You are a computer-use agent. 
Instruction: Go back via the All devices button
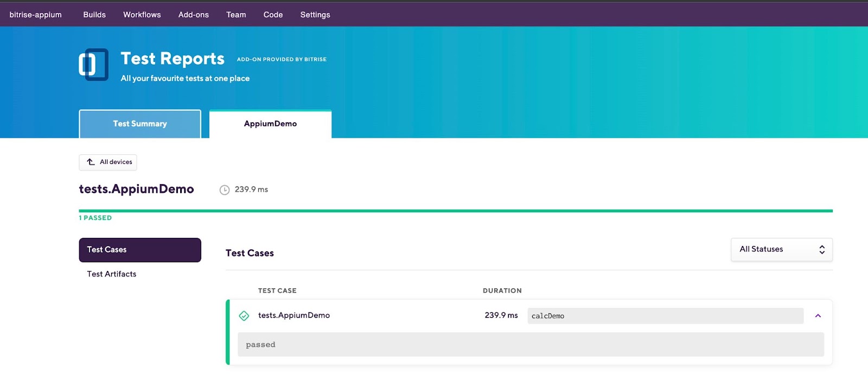point(108,162)
